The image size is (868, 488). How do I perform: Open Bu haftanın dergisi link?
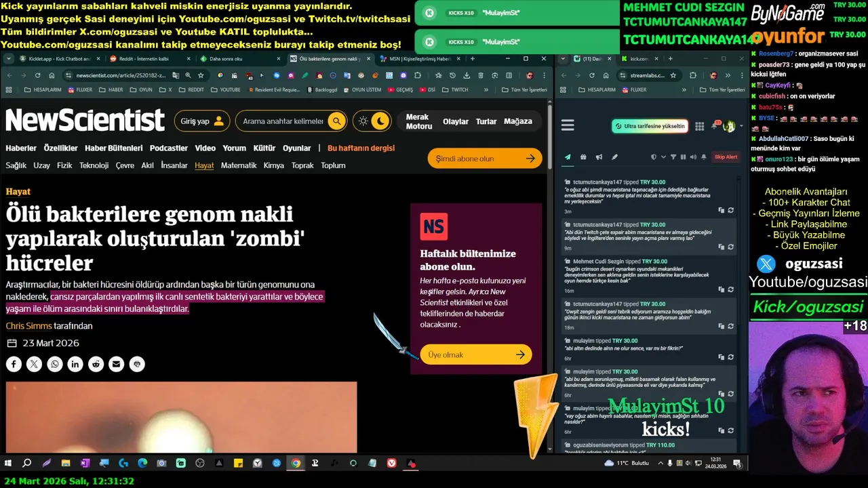pos(361,148)
